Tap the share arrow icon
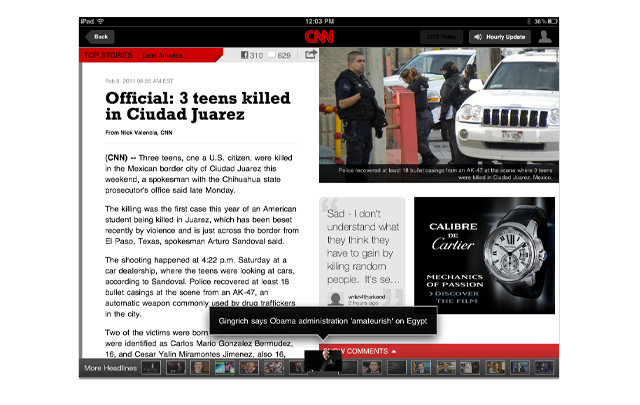The image size is (640, 405). (x=310, y=55)
